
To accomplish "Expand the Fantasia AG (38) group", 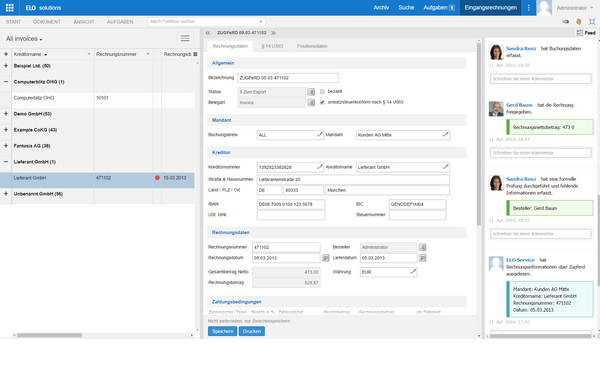I will click(x=6, y=146).
